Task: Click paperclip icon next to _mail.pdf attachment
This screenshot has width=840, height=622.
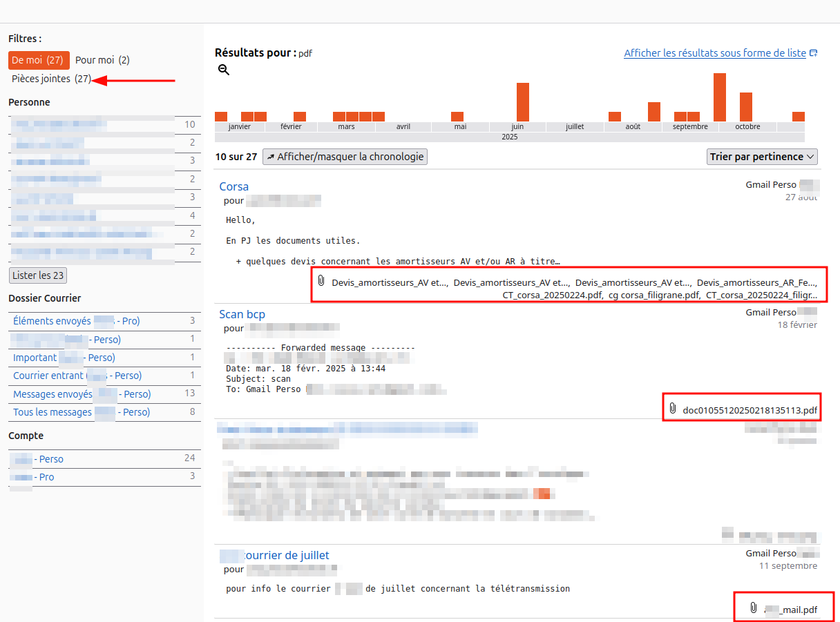Action: 754,608
